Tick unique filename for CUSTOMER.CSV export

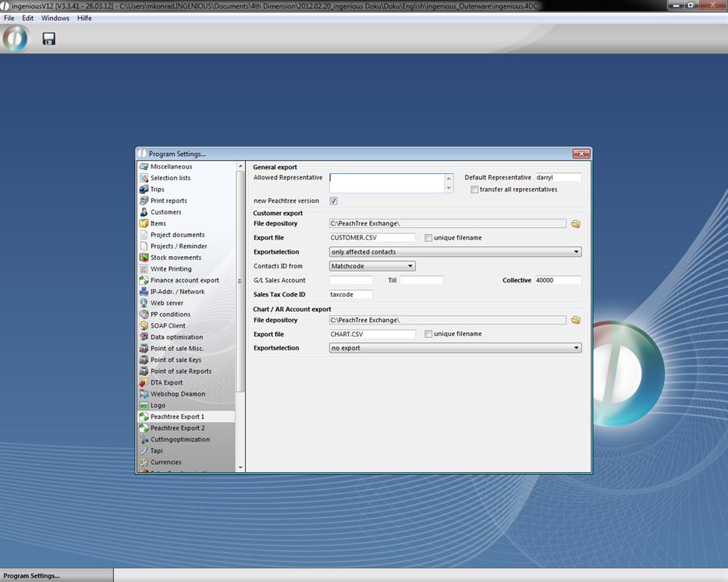coord(428,238)
